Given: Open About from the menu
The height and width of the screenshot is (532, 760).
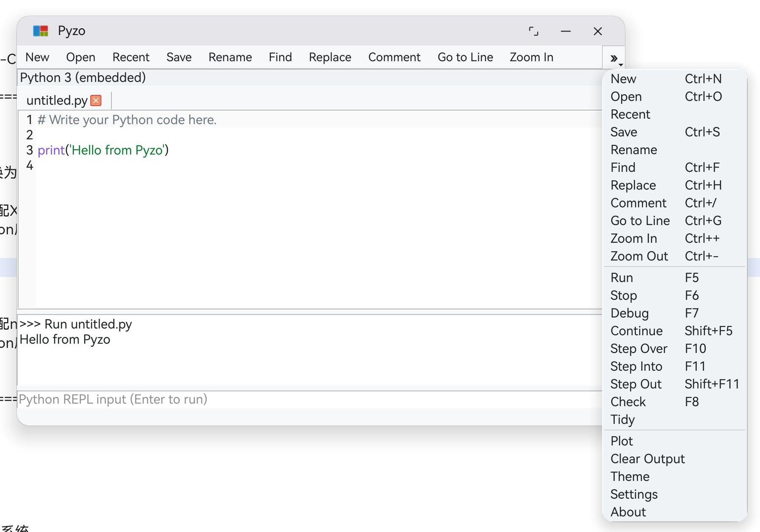Looking at the screenshot, I should click(674, 512).
